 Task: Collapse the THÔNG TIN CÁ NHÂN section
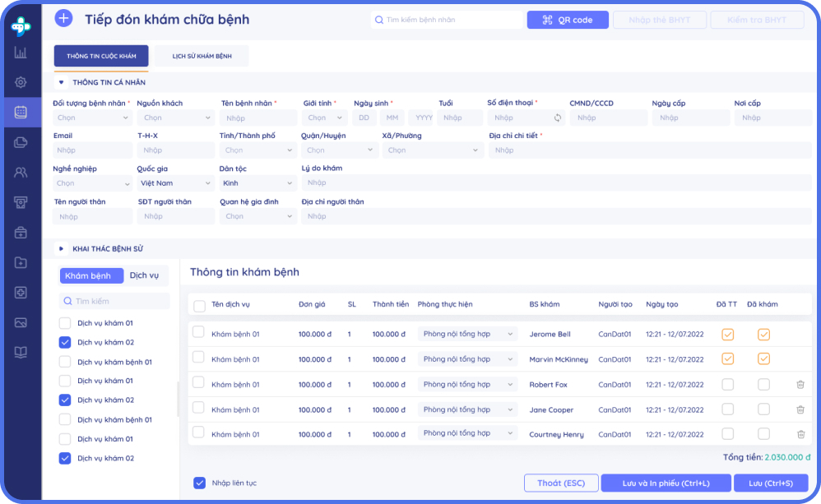(x=61, y=82)
